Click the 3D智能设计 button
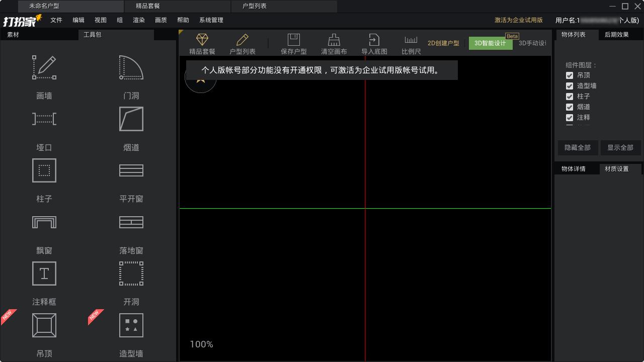 490,43
